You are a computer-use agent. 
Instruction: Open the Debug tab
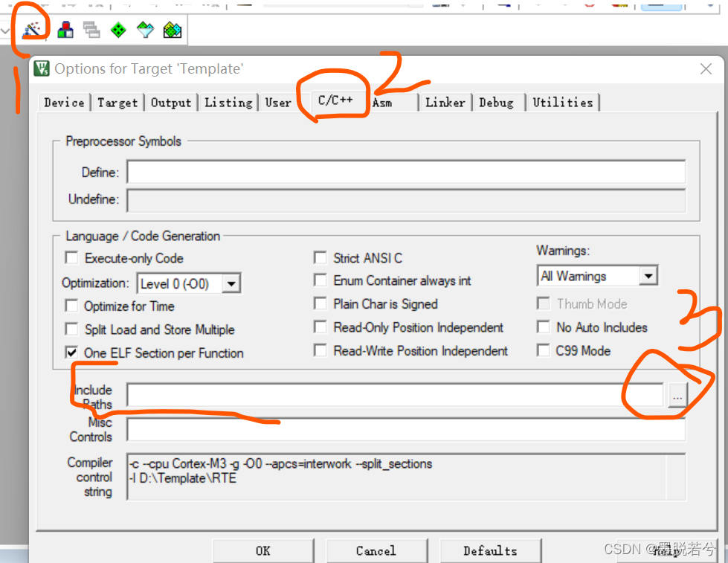coord(496,102)
